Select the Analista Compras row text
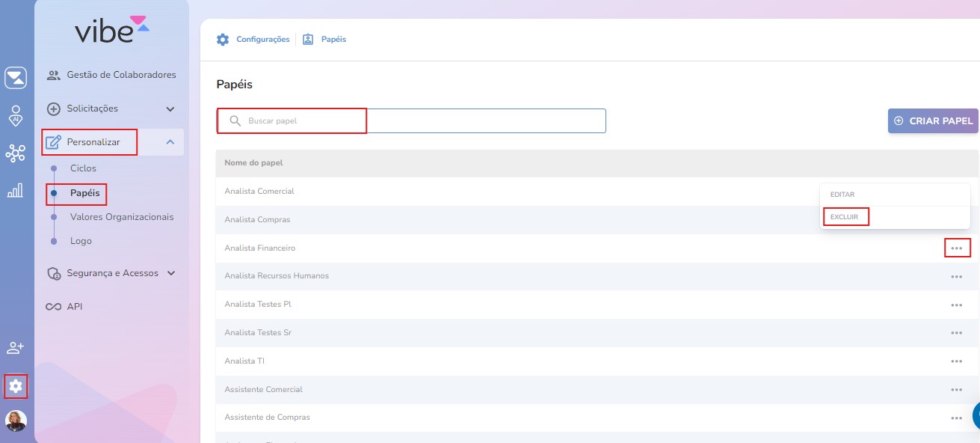This screenshot has height=443, width=980. (x=257, y=219)
